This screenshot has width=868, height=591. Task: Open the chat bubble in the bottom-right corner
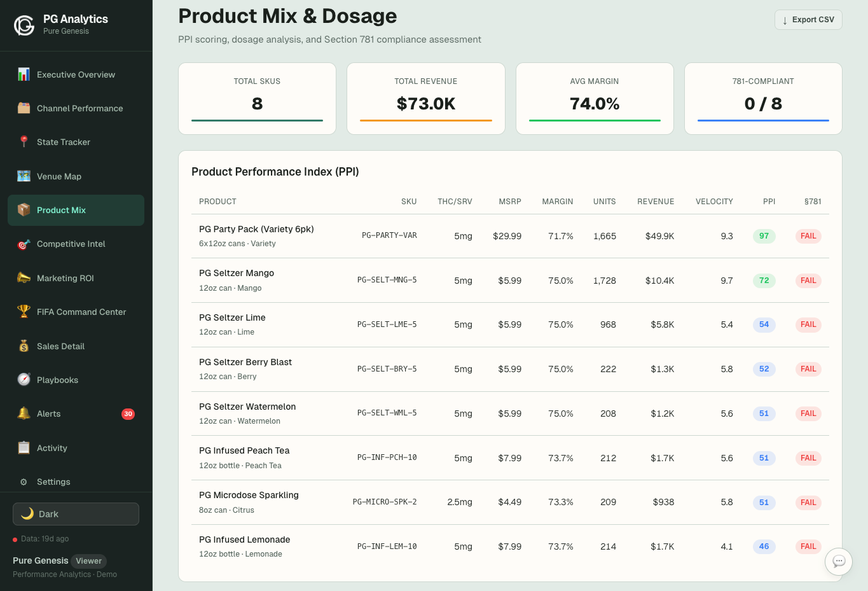coord(838,562)
